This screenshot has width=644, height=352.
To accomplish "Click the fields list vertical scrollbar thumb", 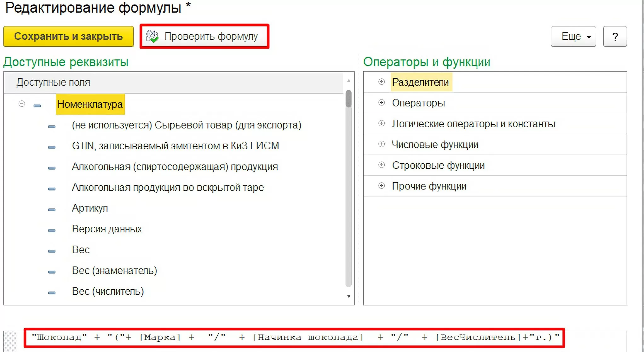I will coord(348,99).
